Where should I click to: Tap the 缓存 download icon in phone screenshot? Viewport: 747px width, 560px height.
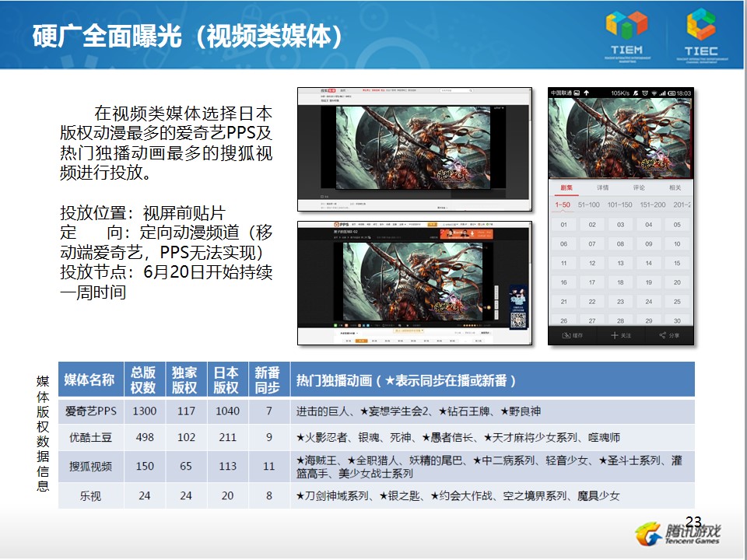point(566,336)
